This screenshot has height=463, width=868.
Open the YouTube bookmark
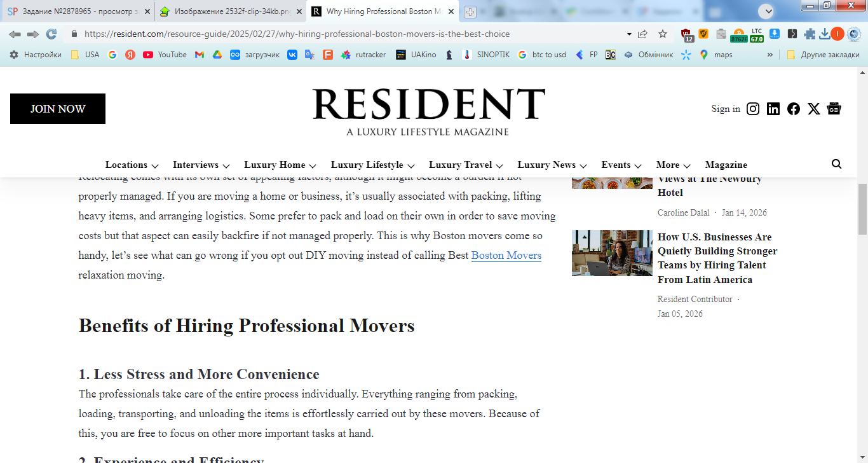[165, 55]
